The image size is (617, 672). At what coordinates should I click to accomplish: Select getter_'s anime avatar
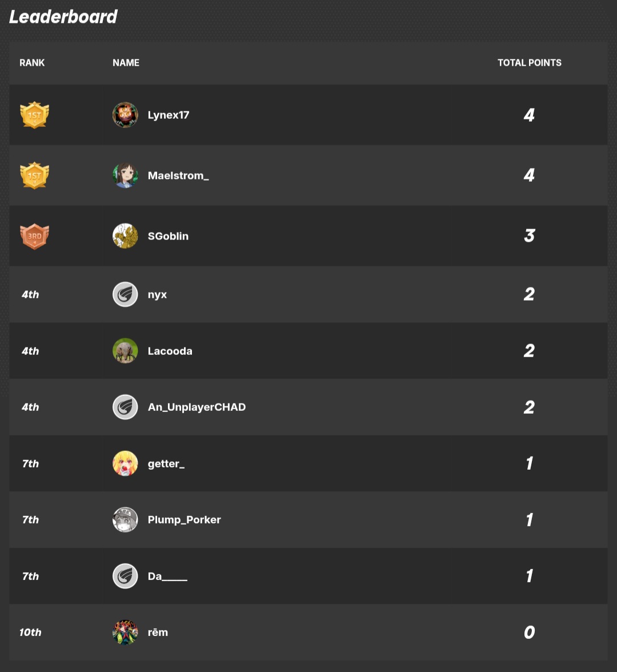coord(125,463)
